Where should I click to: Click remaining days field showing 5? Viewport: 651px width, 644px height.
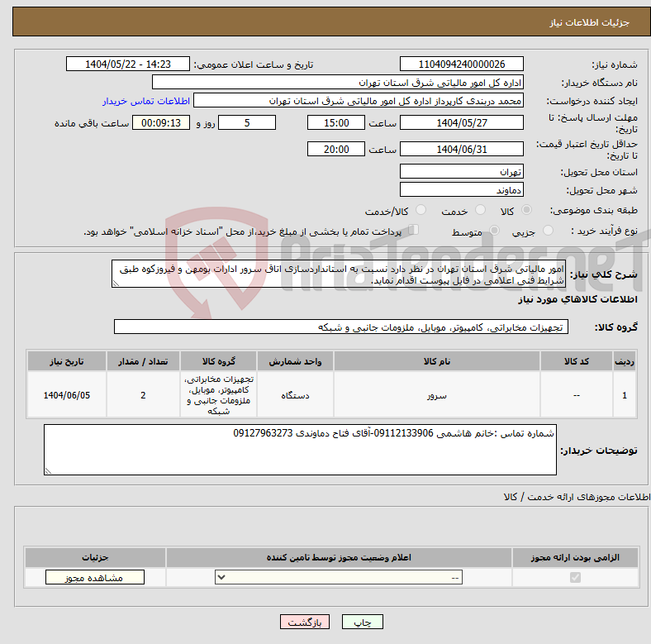coord(247,122)
